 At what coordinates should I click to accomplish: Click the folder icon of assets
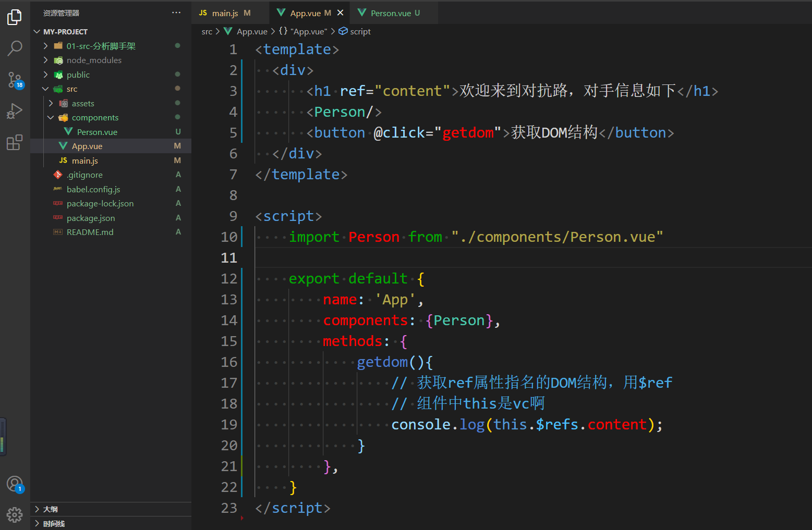coord(63,103)
